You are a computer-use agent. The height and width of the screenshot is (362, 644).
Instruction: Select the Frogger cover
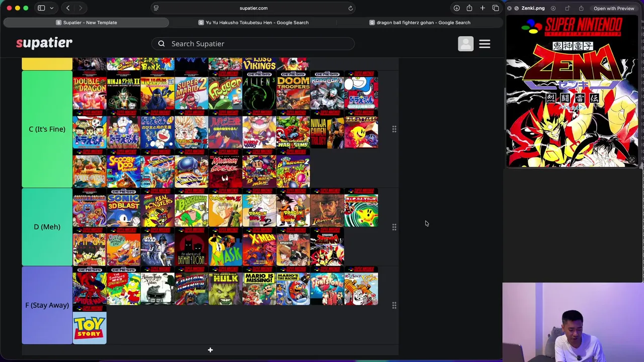coord(225,90)
